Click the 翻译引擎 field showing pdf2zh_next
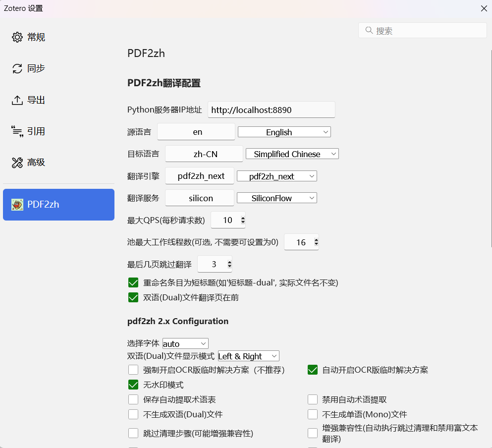492x448 pixels. click(200, 176)
